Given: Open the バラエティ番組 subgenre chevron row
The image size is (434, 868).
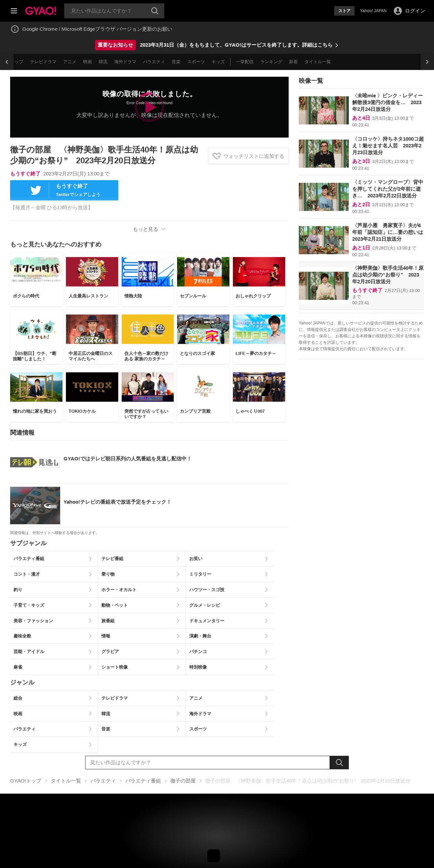Looking at the screenshot, I should point(54,559).
